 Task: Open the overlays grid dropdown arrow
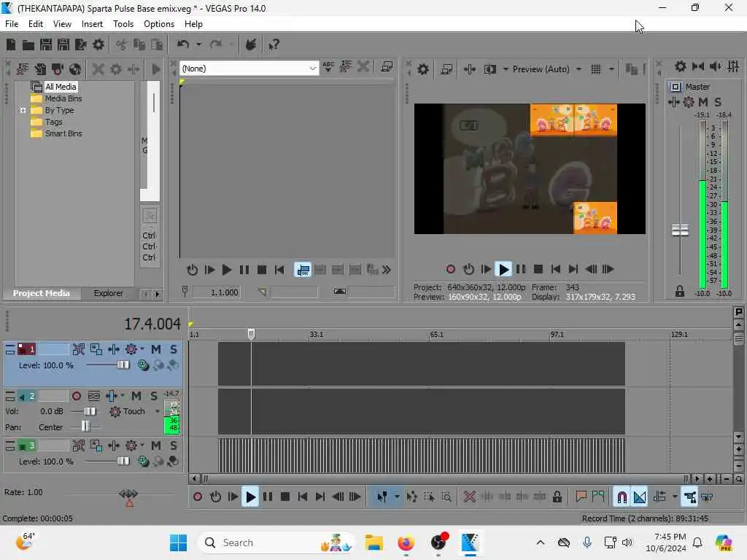pos(611,69)
